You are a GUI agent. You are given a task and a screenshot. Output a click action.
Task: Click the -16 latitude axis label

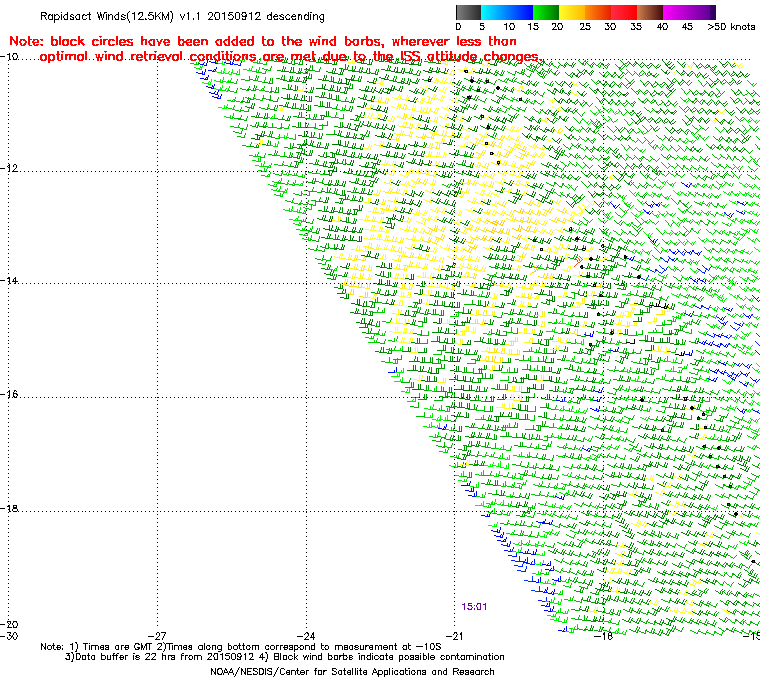[x=9, y=394]
